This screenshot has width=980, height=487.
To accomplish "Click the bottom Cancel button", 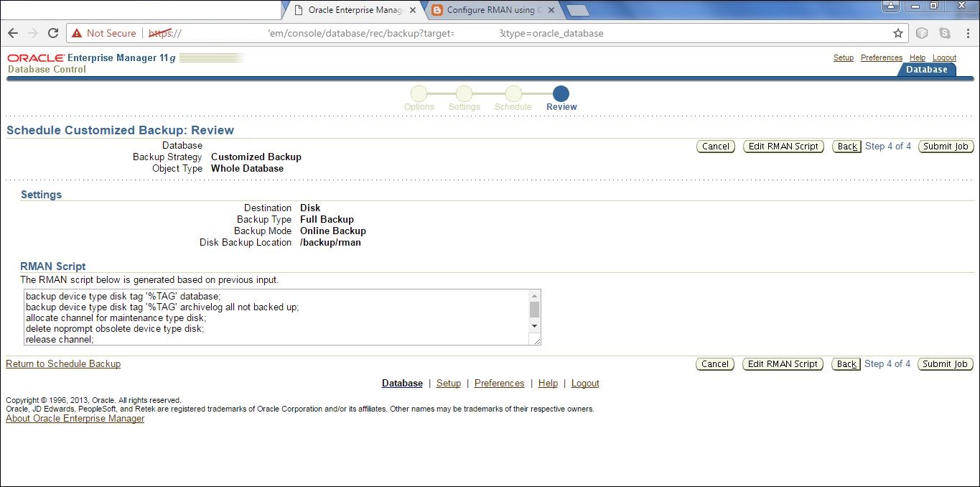I will (x=715, y=364).
